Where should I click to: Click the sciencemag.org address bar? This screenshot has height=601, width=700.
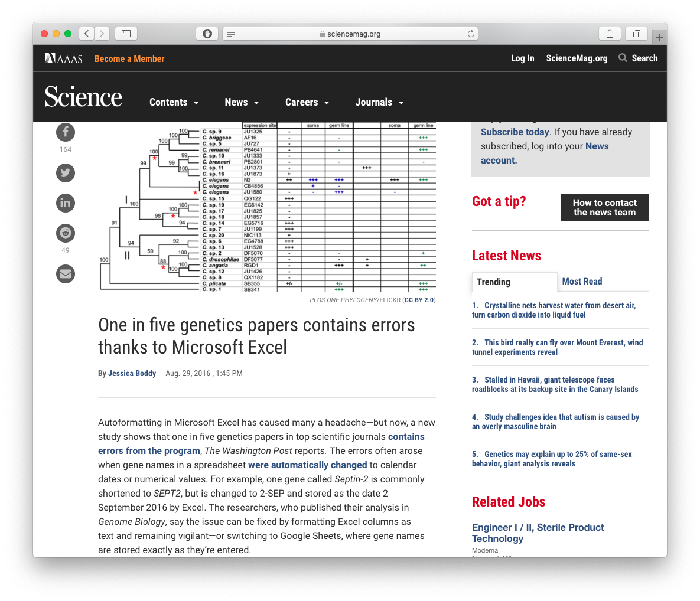(350, 34)
